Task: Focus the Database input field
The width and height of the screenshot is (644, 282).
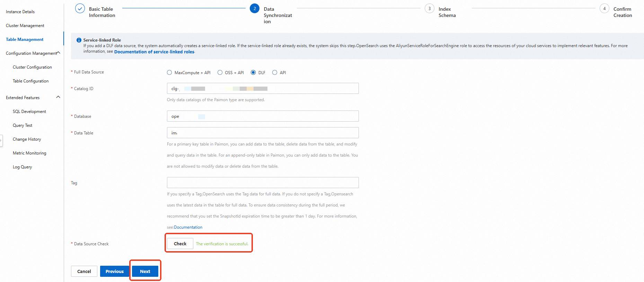Action: [x=263, y=116]
